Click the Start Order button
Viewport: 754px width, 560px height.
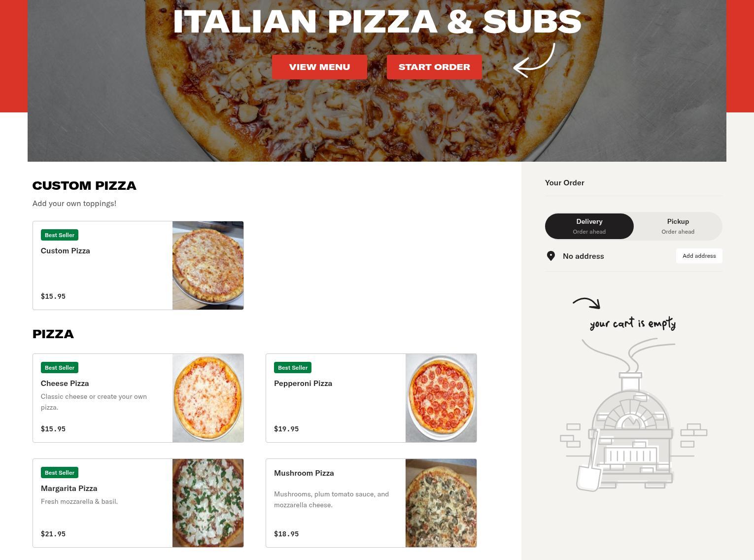point(434,67)
